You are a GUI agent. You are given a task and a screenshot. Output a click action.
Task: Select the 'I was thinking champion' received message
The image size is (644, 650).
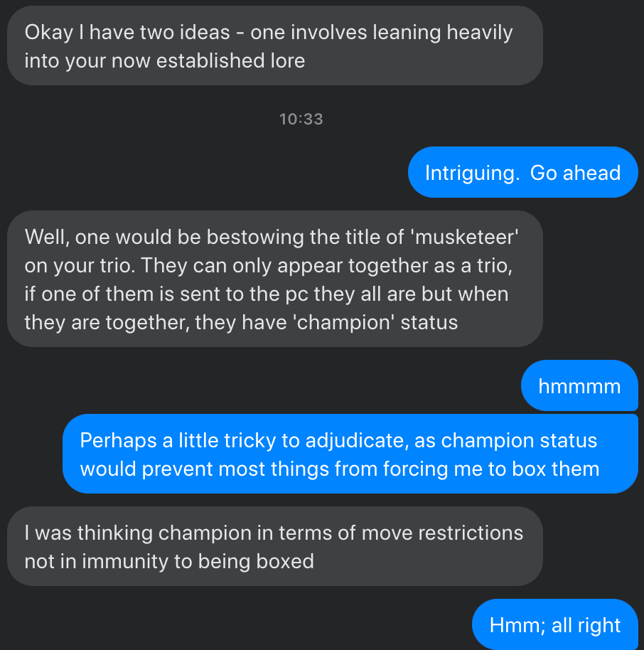tap(275, 546)
